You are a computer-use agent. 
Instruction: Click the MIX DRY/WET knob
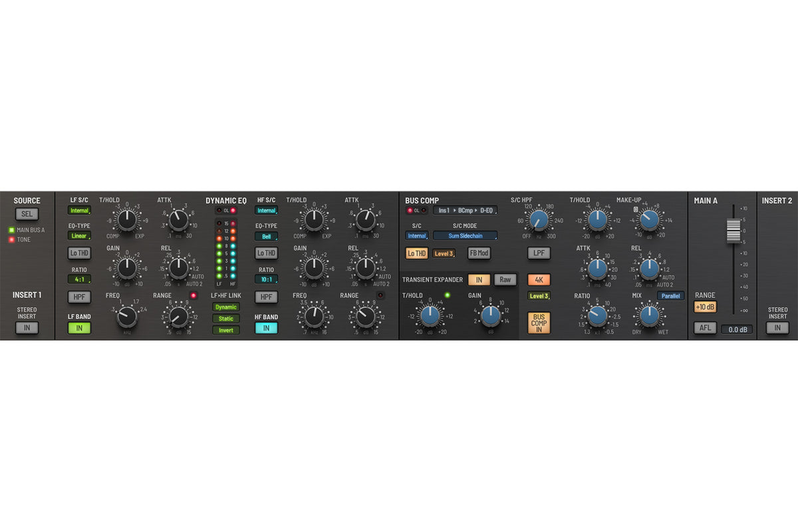pyautogui.click(x=649, y=317)
